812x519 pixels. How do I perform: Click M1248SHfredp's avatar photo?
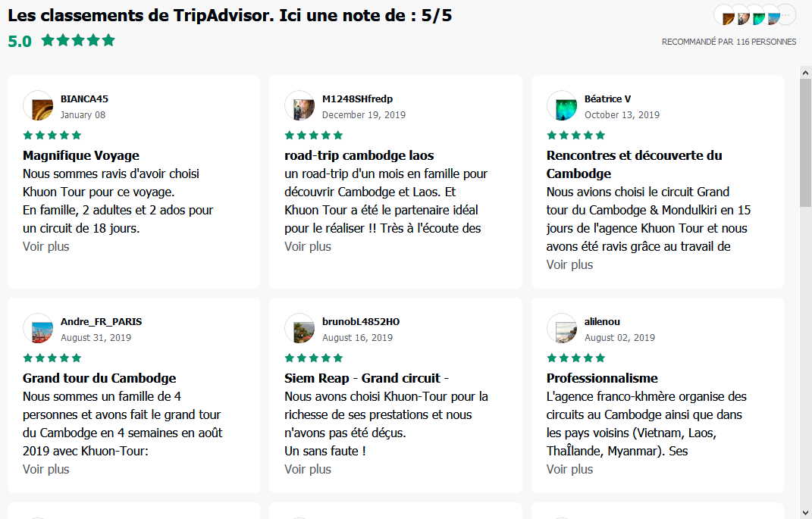click(x=300, y=106)
